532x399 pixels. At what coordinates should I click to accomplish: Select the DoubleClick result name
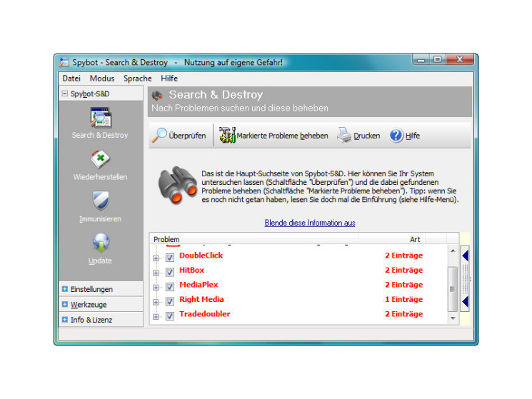pyautogui.click(x=201, y=256)
